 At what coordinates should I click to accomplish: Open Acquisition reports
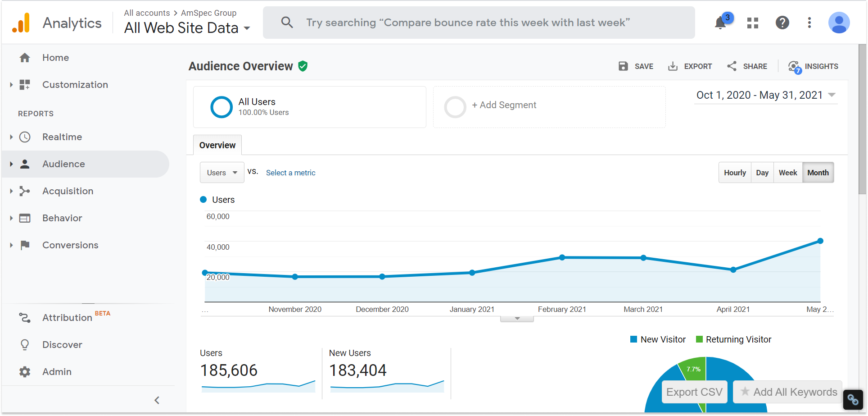(68, 191)
